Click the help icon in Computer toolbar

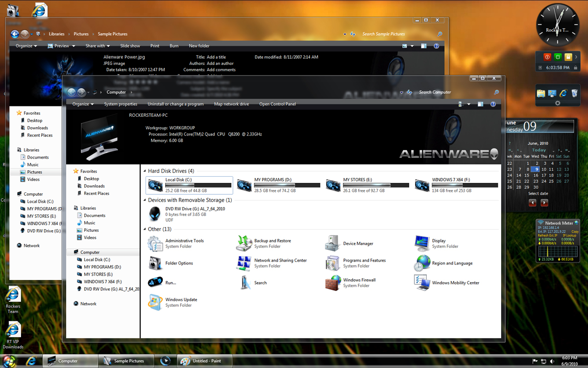[493, 104]
